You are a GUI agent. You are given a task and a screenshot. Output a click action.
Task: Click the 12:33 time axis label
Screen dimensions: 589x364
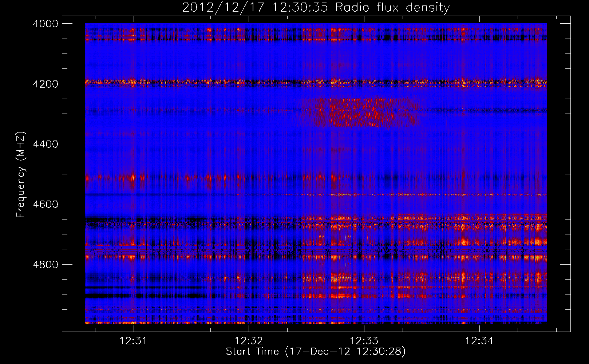tap(364, 341)
